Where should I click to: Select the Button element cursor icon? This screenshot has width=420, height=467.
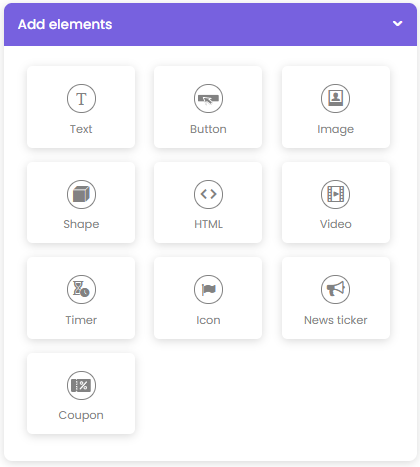[x=208, y=99]
